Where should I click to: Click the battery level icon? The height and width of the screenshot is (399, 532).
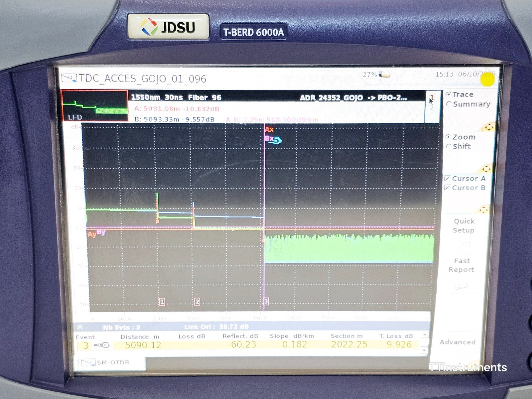coord(386,74)
